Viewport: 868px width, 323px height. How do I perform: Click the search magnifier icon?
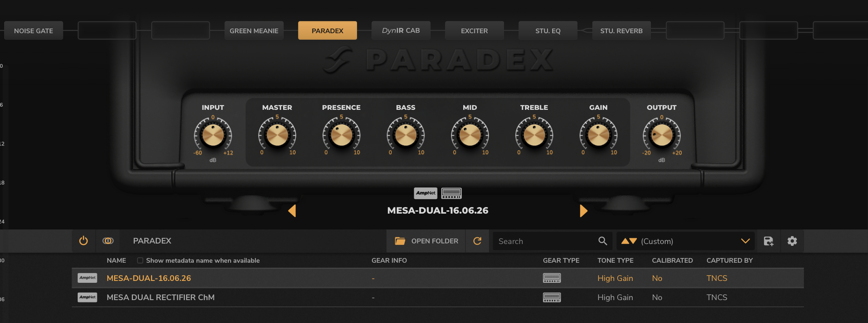(x=603, y=241)
